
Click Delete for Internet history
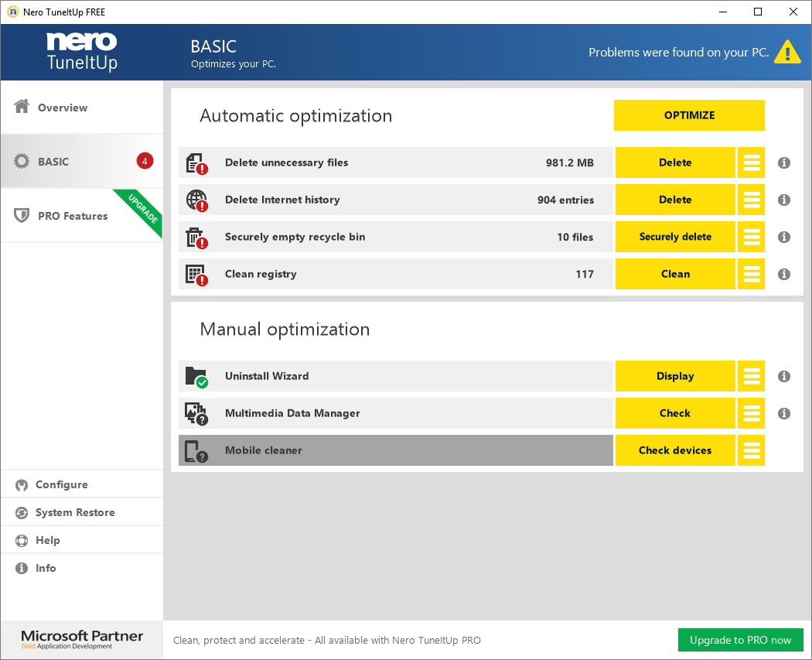[x=675, y=200]
